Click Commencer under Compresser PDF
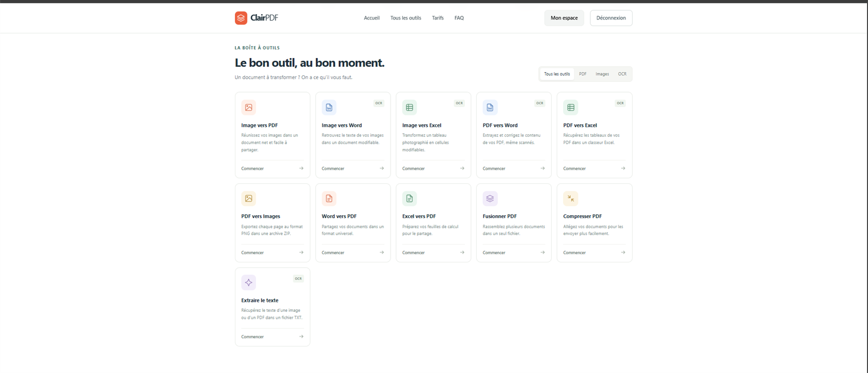The height and width of the screenshot is (373, 868). point(575,253)
